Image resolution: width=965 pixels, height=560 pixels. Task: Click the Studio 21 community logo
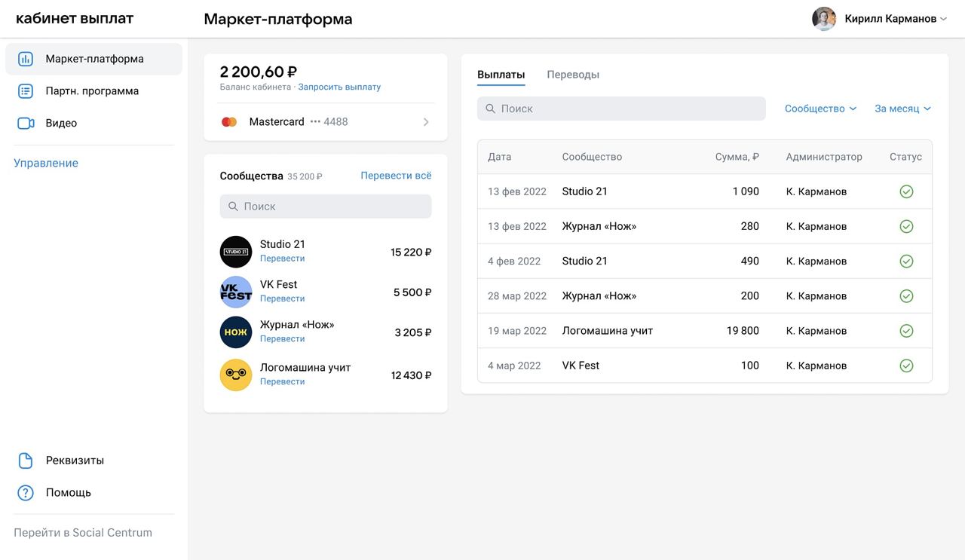coord(235,252)
